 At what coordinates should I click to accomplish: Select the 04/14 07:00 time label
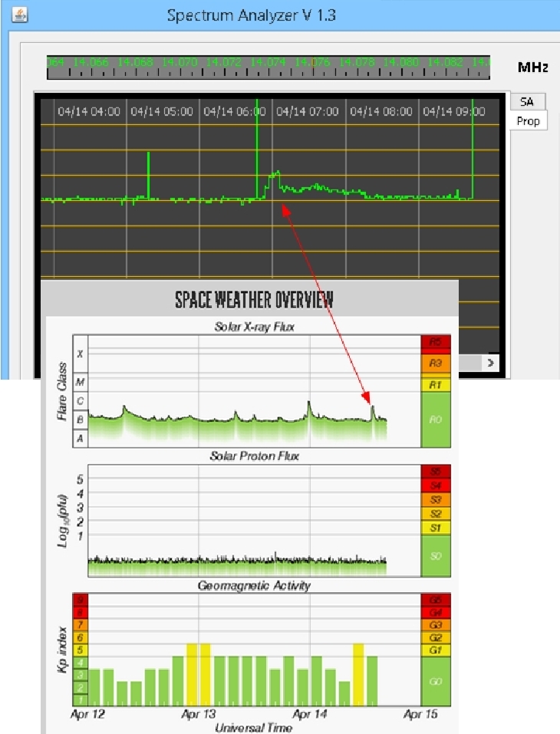pos(307,111)
